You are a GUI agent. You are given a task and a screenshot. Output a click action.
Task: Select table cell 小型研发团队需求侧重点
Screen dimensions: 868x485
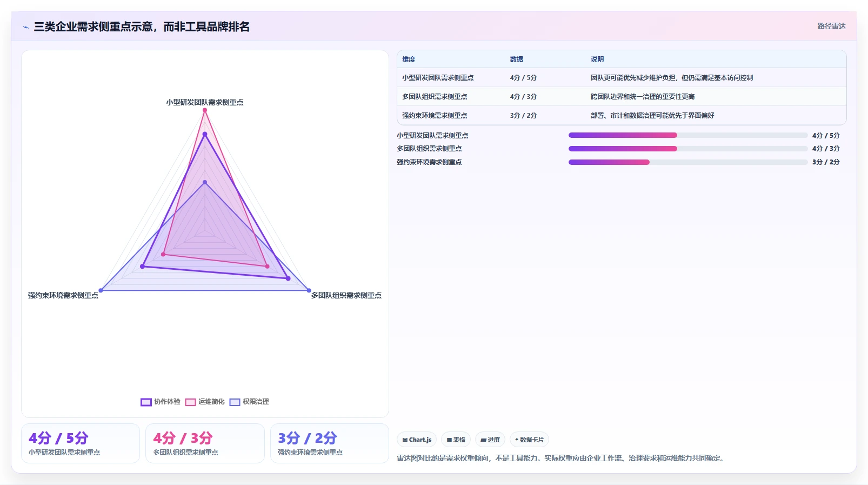coord(438,78)
